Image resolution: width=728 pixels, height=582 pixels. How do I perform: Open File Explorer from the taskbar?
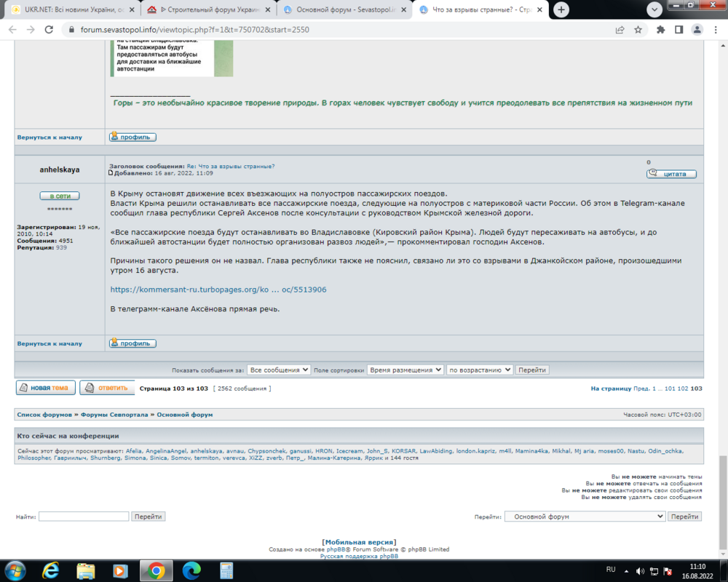84,570
